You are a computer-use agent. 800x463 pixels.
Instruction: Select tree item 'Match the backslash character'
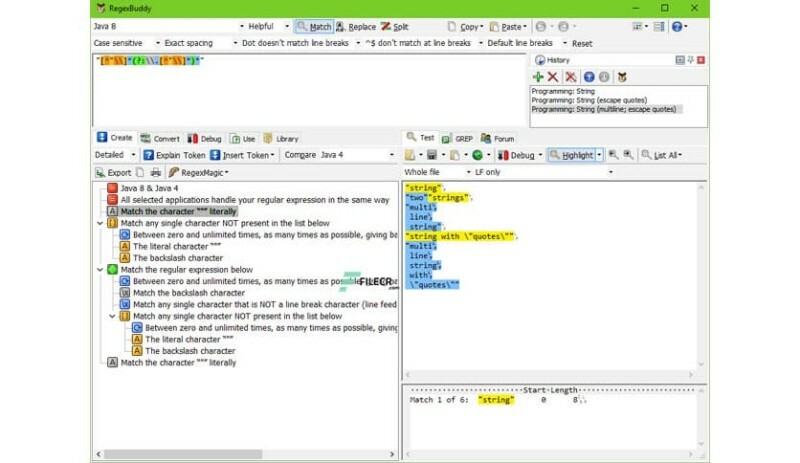(183, 293)
